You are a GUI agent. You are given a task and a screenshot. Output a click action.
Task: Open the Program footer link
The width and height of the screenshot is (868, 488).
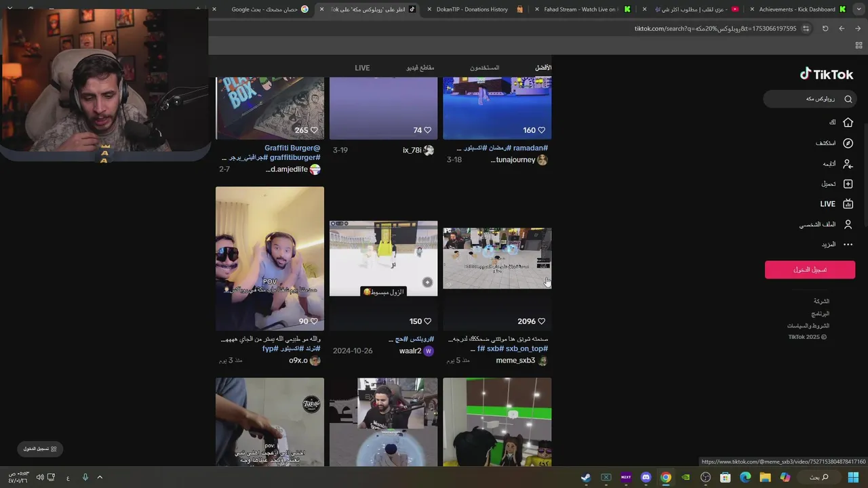pos(821,314)
